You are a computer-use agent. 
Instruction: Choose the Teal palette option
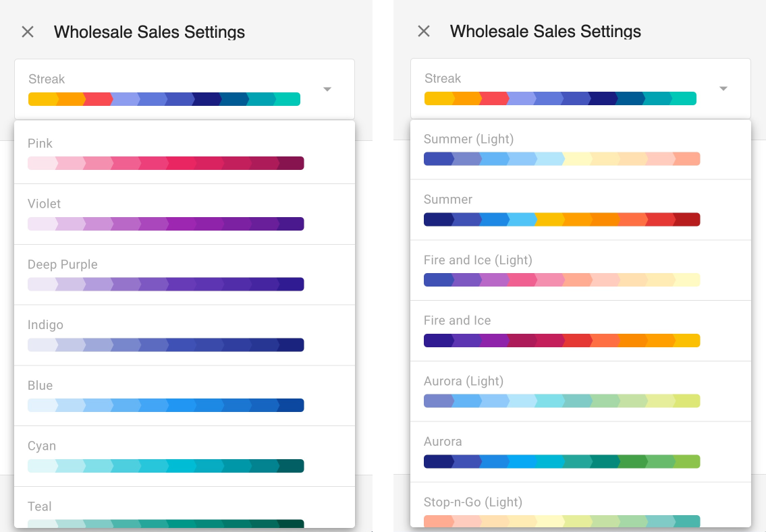pos(166,512)
